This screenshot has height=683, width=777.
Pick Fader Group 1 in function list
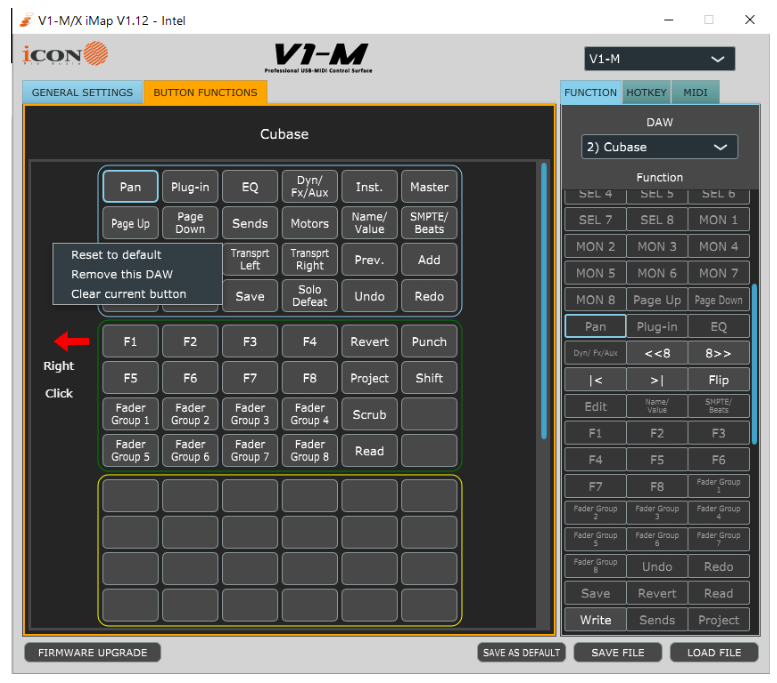pyautogui.click(x=718, y=486)
